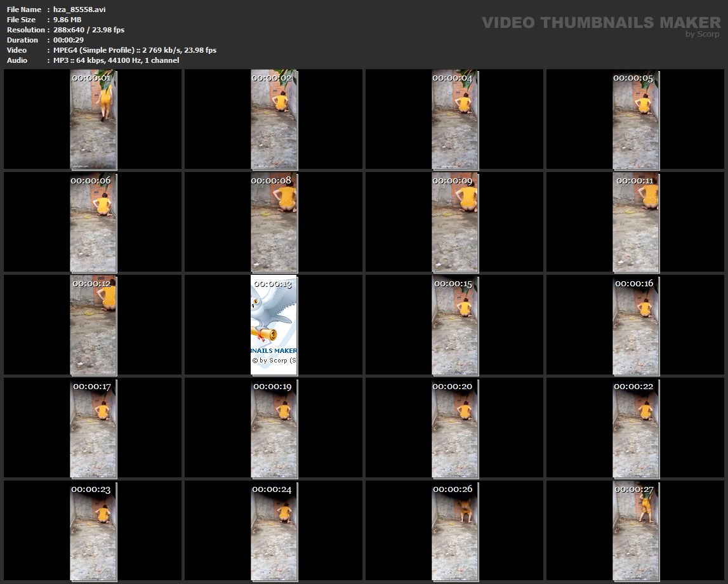Image resolution: width=728 pixels, height=584 pixels.
Task: Click the MP3 :: 64 kbps audio info
Action: click(116, 60)
